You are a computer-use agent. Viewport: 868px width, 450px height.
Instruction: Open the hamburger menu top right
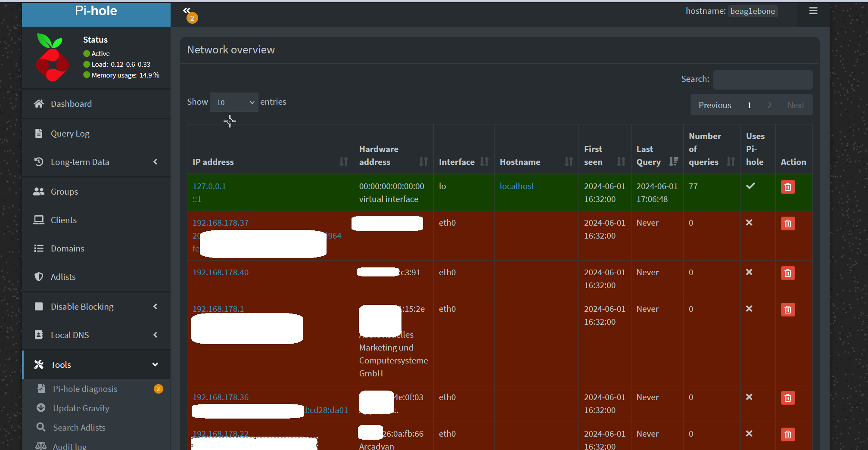pyautogui.click(x=813, y=10)
